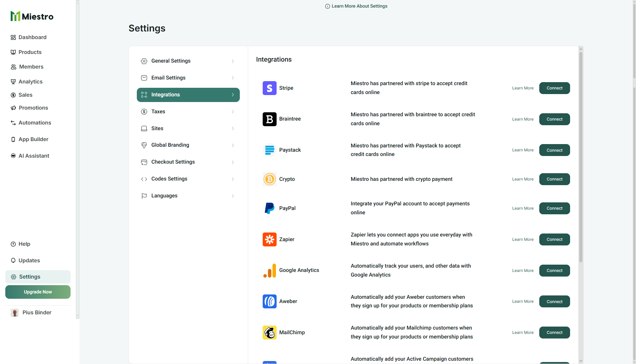Click the Crypto bitcoin icon
This screenshot has height=364, width=636.
tap(269, 179)
